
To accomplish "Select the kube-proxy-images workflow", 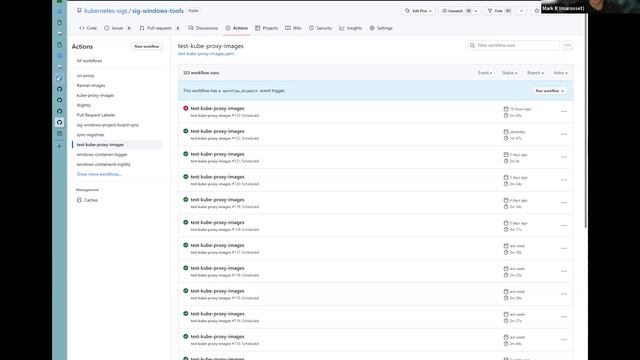I will pos(95,96).
